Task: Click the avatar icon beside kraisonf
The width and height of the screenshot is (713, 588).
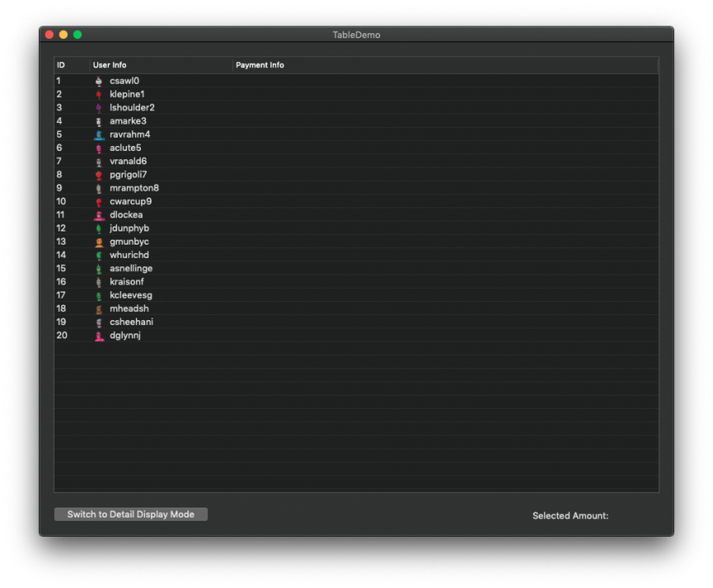Action: click(99, 281)
